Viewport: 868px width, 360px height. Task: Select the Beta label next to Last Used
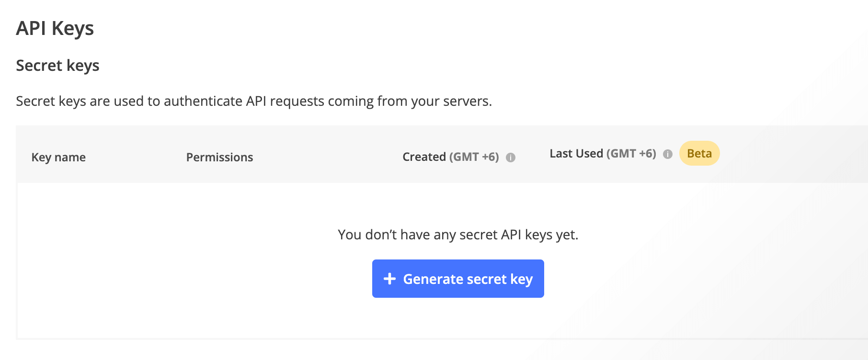click(699, 153)
